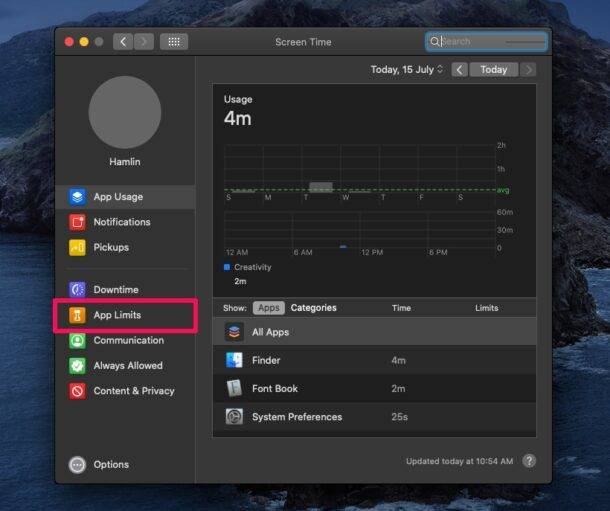Viewport: 610px width, 511px height.
Task: Go back with the toolbar back arrow
Action: point(123,42)
